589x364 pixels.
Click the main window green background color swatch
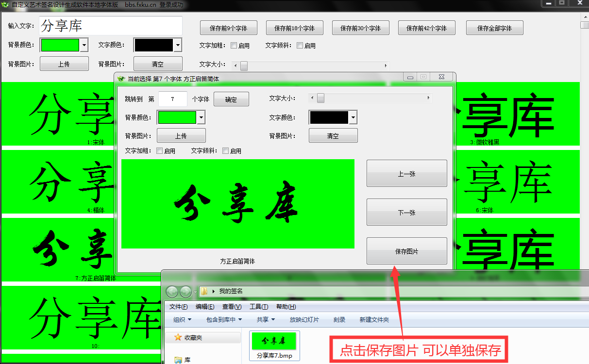60,45
